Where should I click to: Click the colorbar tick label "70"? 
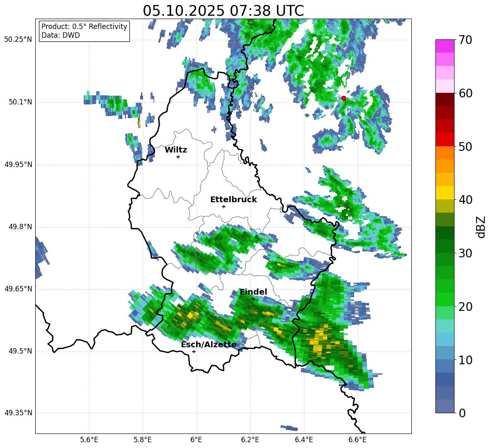click(x=465, y=40)
